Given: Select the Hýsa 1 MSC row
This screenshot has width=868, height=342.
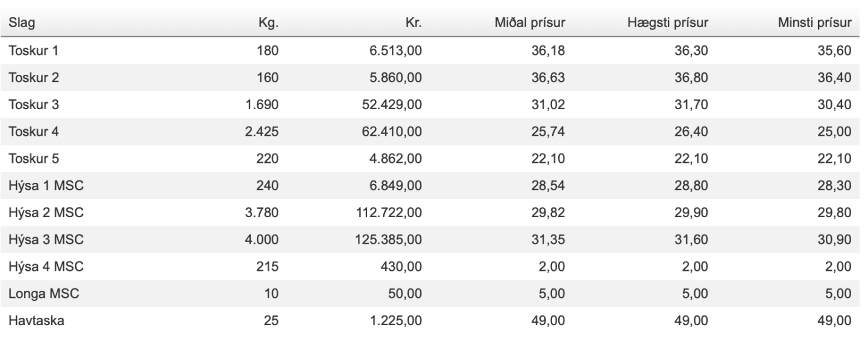Looking at the screenshot, I should point(434,186).
